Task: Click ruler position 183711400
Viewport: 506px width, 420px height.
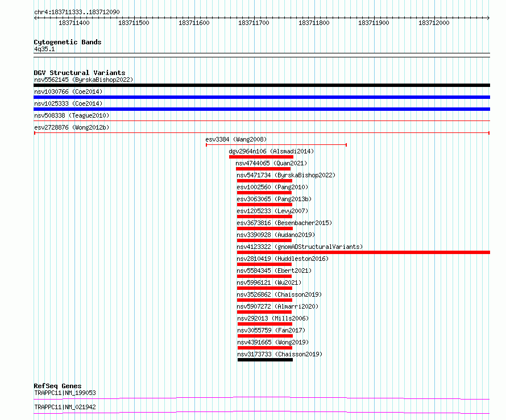Action: tap(74, 23)
